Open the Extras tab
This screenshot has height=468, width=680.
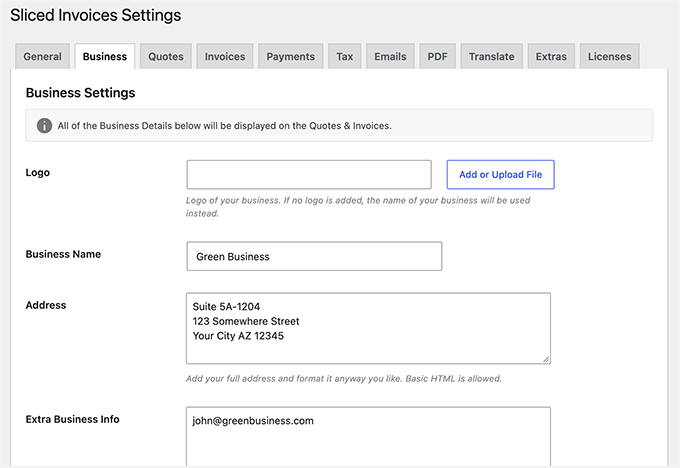point(551,56)
